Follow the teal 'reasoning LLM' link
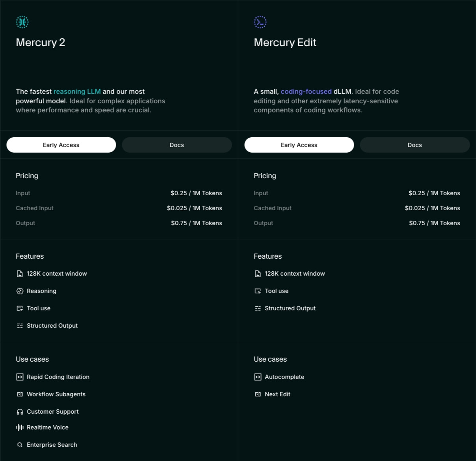 (77, 91)
